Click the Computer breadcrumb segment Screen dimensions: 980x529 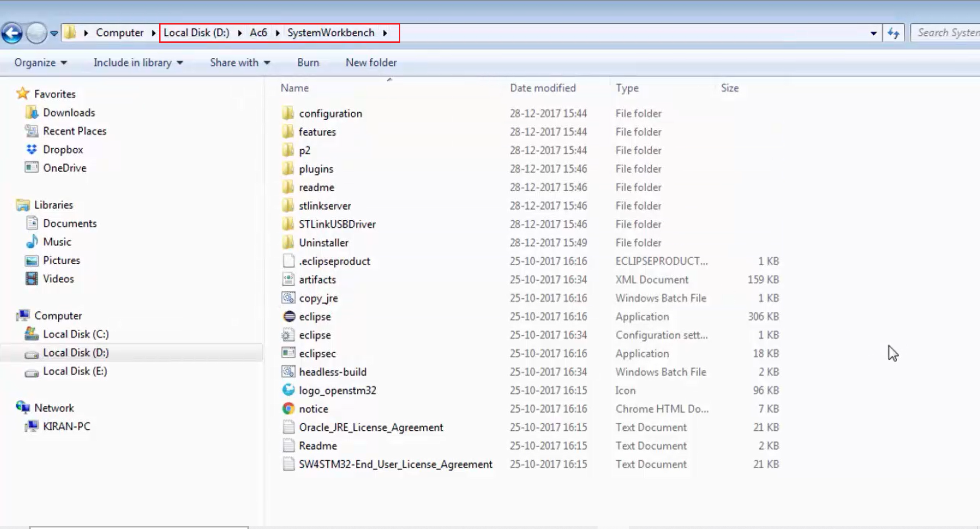(x=120, y=33)
